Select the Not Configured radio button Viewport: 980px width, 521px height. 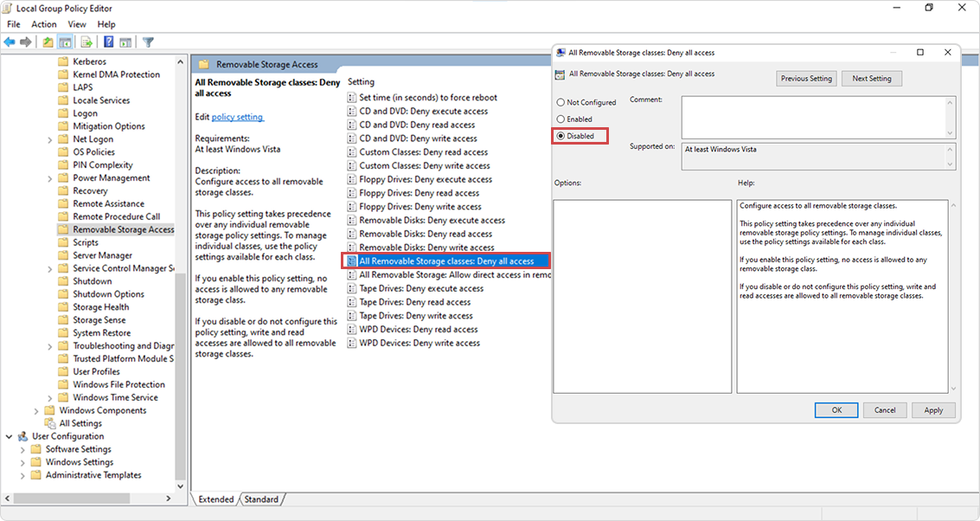pyautogui.click(x=560, y=102)
